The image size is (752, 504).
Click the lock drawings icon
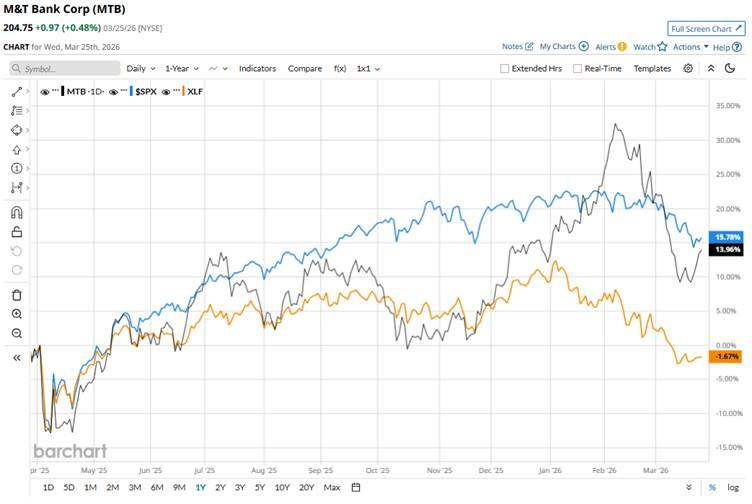pos(17,232)
